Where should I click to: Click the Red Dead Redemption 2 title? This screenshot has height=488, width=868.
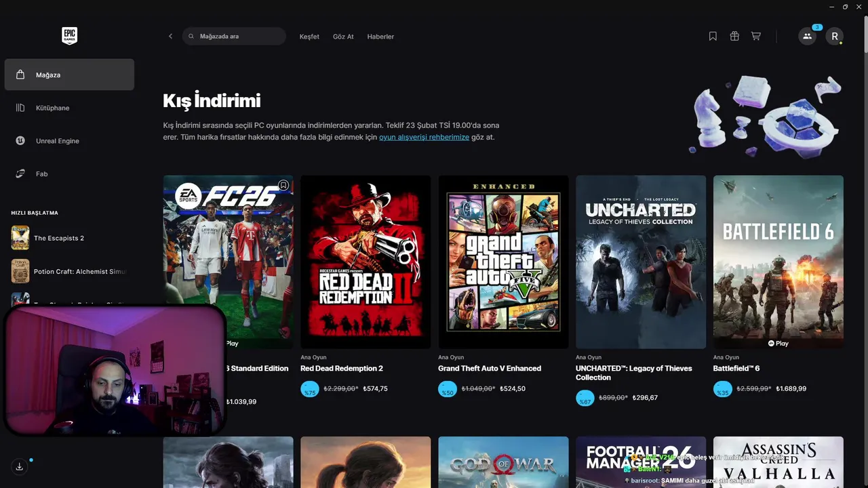click(x=342, y=369)
